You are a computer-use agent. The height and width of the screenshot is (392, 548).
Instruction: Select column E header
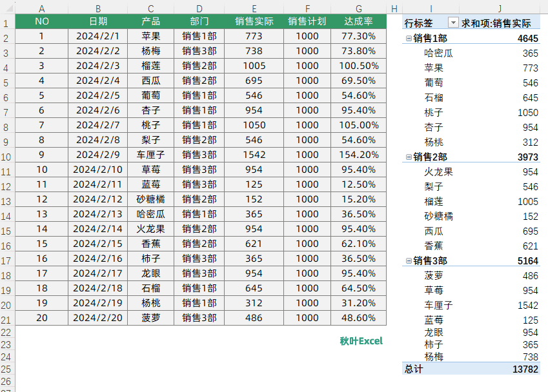tap(254, 9)
